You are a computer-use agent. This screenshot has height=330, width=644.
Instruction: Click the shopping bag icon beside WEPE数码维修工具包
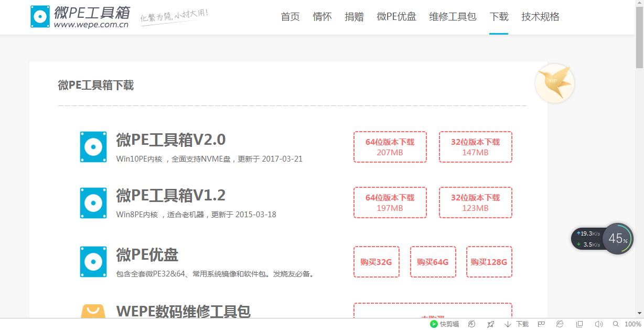click(93, 312)
